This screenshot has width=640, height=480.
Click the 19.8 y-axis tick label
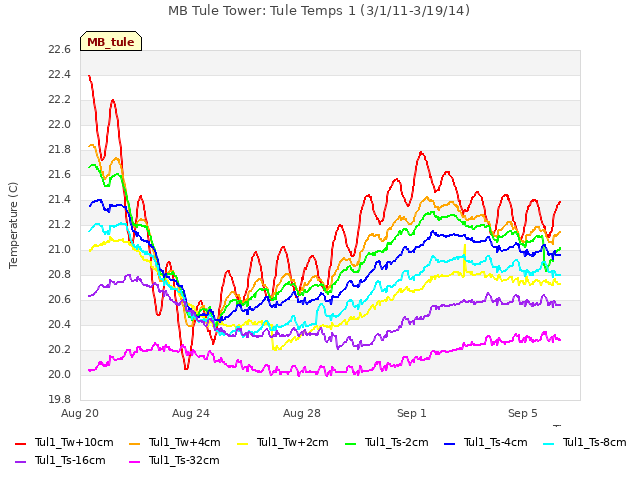[x=60, y=399]
